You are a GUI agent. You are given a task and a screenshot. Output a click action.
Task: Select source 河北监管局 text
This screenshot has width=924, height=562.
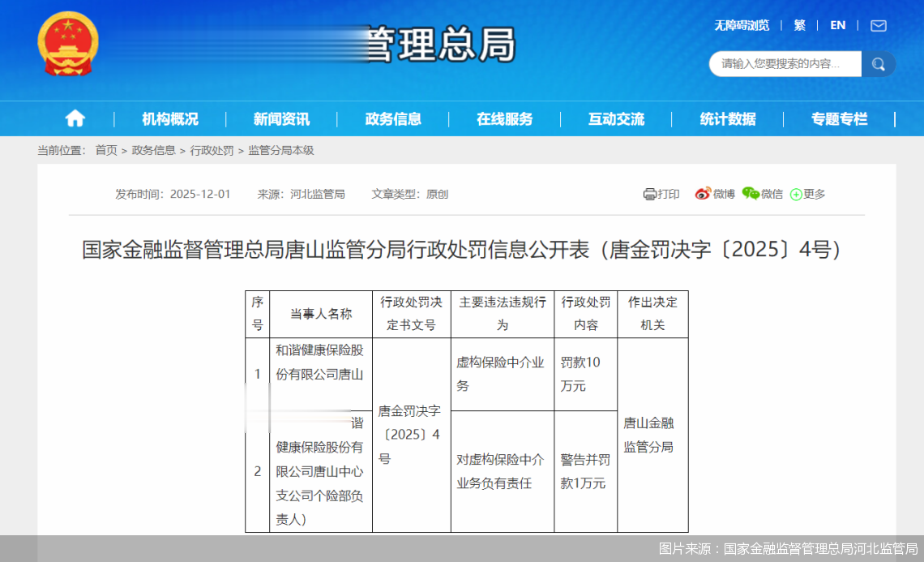(317, 194)
